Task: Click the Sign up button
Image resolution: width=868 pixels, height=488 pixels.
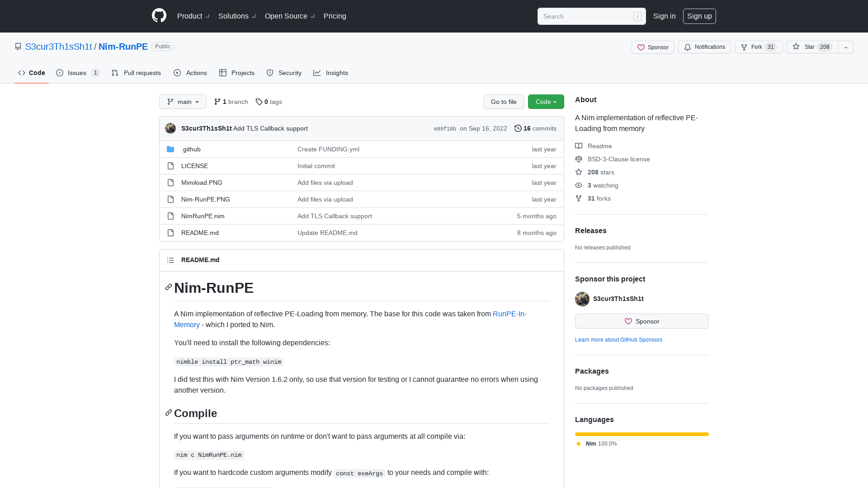Action: tap(699, 16)
